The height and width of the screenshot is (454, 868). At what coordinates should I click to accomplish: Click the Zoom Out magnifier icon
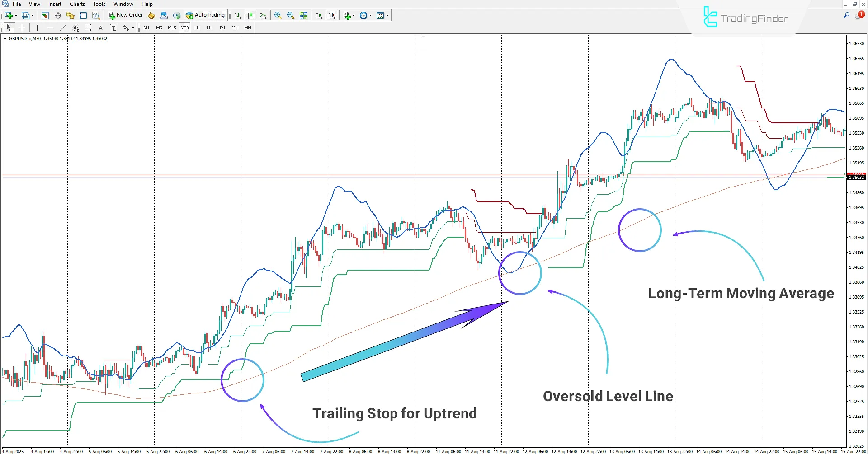point(290,15)
